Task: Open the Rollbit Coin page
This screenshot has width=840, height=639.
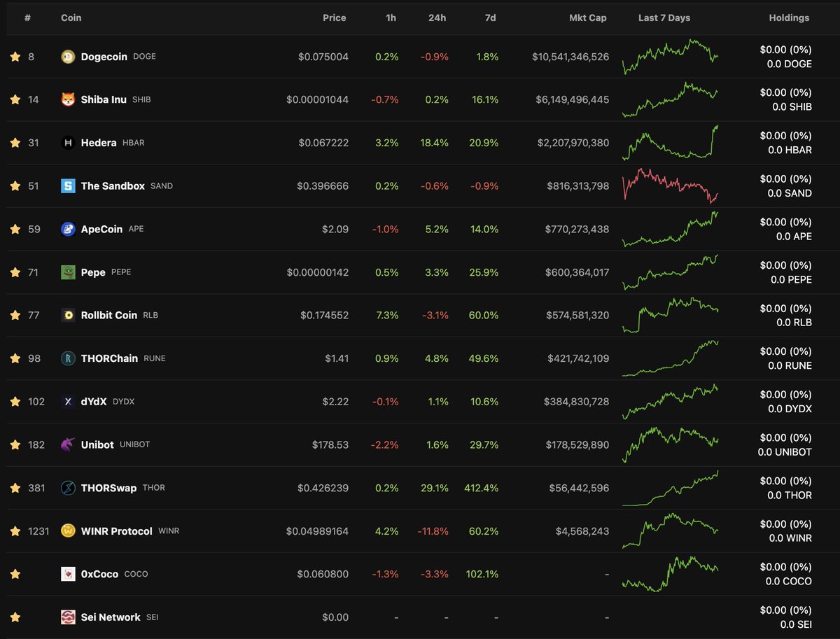Action: [x=109, y=315]
